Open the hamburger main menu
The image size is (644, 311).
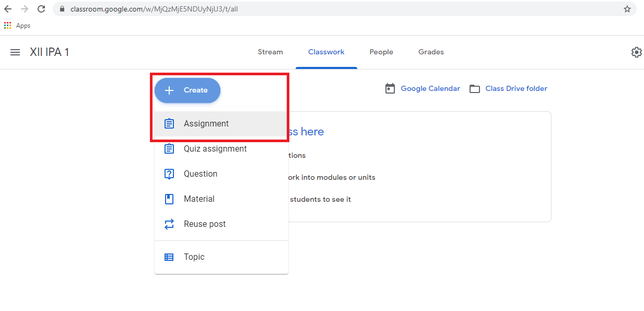click(15, 52)
